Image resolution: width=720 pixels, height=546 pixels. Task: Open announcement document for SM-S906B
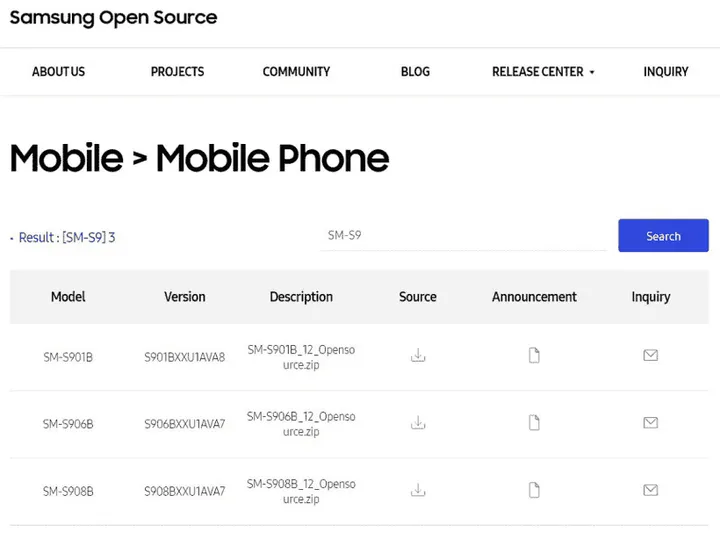pos(534,423)
